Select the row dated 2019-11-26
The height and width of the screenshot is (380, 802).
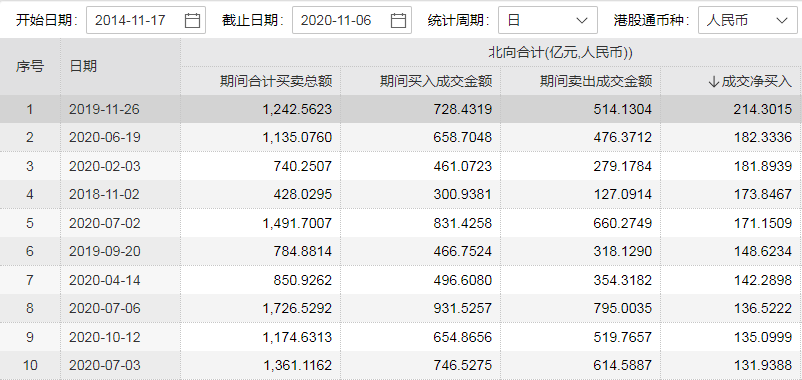401,109
